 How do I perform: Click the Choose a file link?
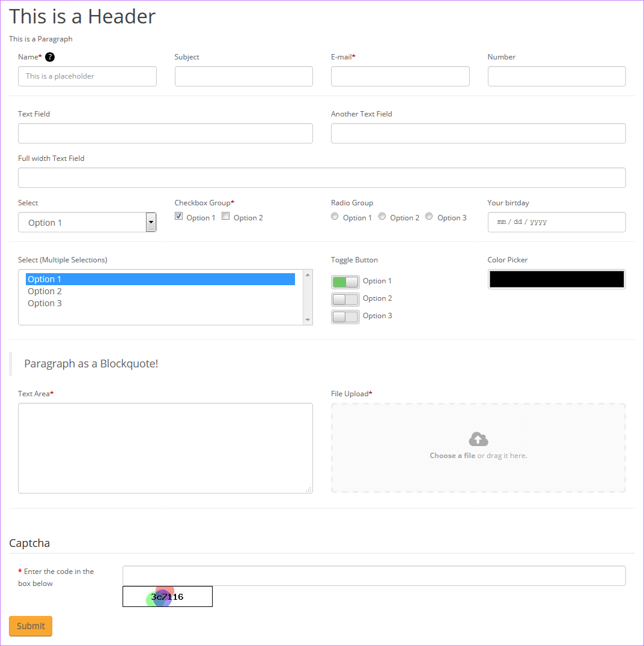click(452, 456)
